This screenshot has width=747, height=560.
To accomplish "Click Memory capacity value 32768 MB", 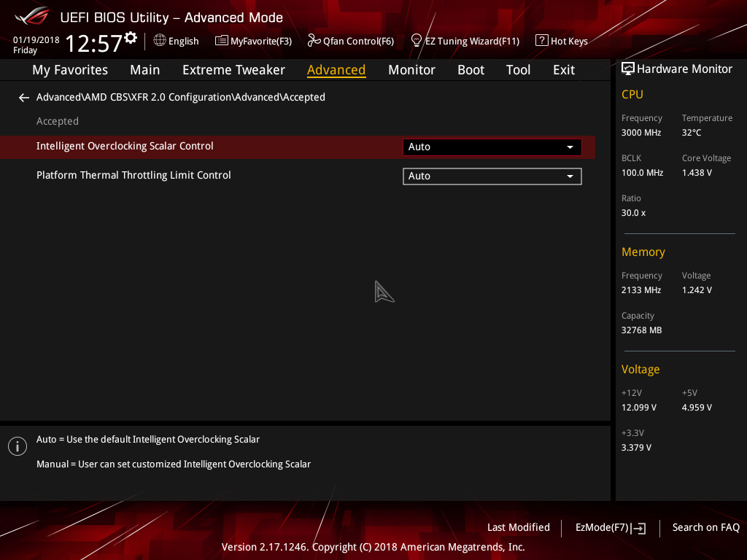I will [x=641, y=330].
